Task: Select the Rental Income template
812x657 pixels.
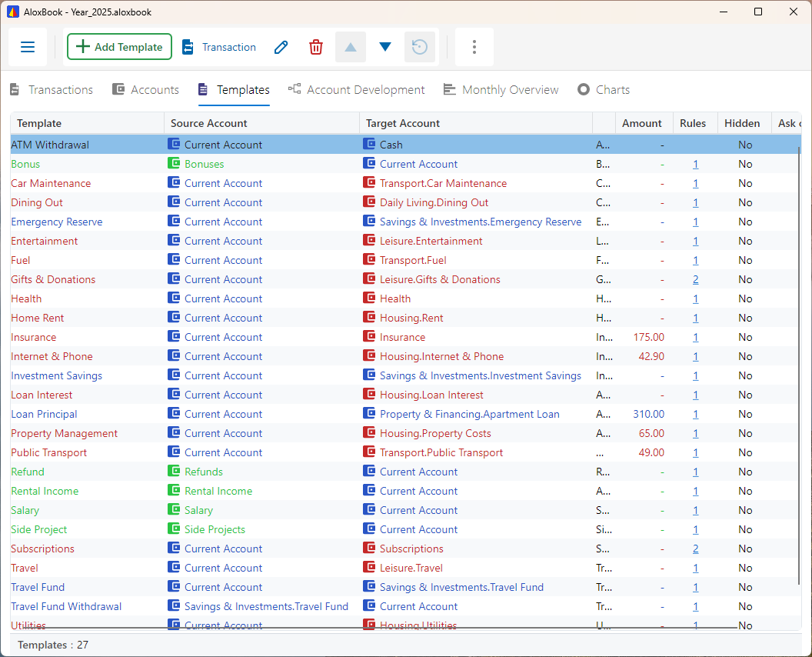Action: 45,491
